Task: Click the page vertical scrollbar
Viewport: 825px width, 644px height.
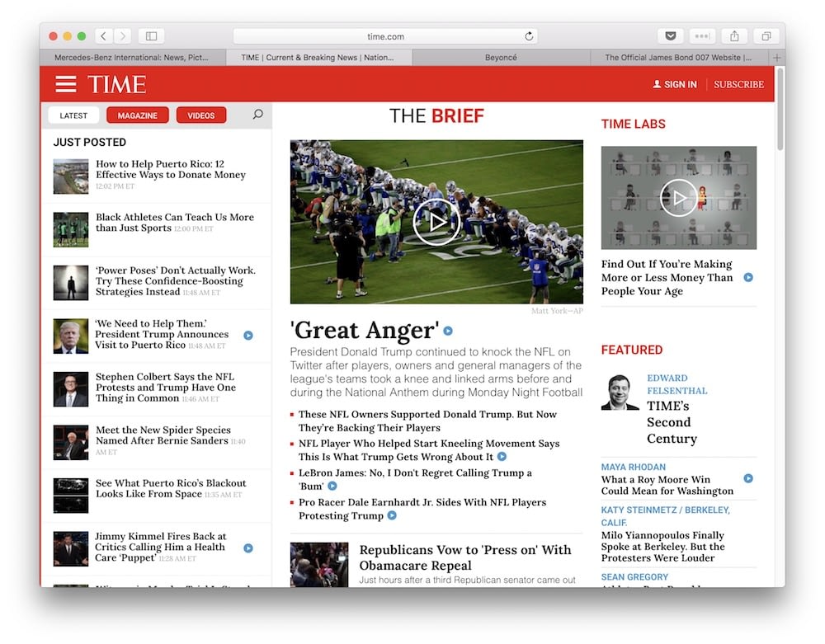Action: coord(780,110)
